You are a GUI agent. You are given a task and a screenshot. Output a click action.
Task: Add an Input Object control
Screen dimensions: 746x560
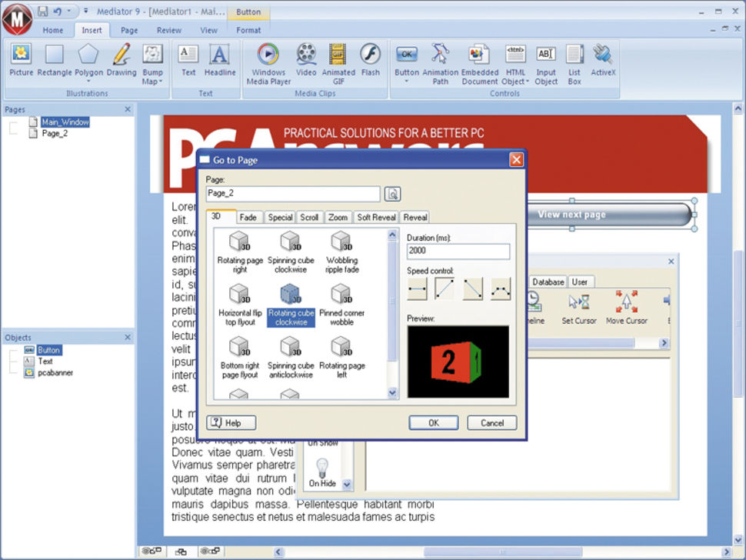(546, 64)
